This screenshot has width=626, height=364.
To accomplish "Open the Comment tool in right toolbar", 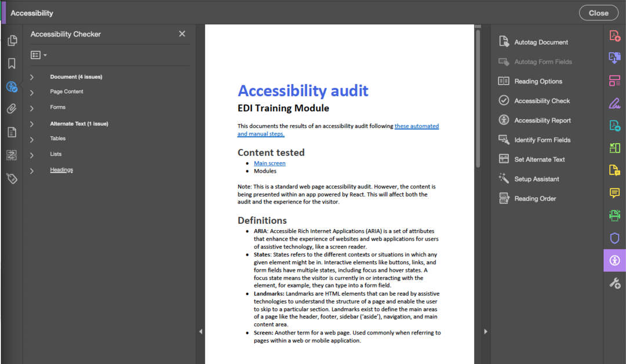I will [614, 193].
